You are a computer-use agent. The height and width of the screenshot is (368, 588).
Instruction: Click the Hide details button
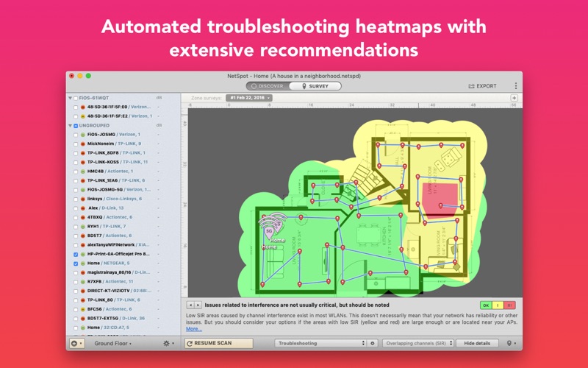tap(477, 343)
